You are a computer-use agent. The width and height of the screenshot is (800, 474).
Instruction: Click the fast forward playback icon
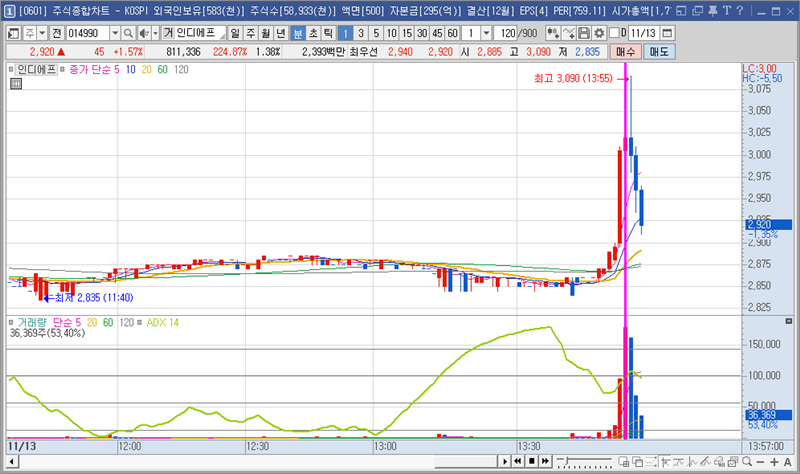[562, 461]
